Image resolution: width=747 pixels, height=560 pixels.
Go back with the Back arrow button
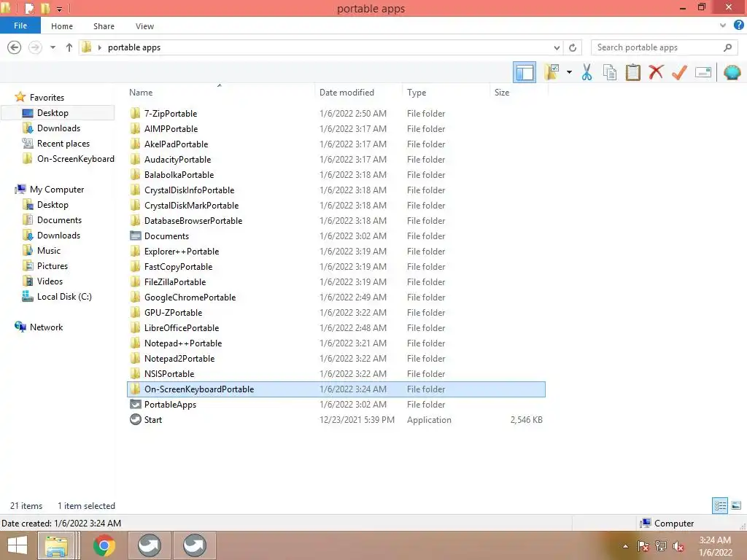point(15,47)
